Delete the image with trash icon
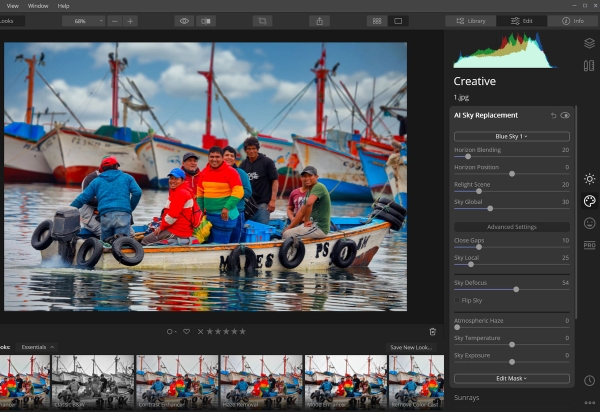The image size is (600, 412). tap(433, 332)
